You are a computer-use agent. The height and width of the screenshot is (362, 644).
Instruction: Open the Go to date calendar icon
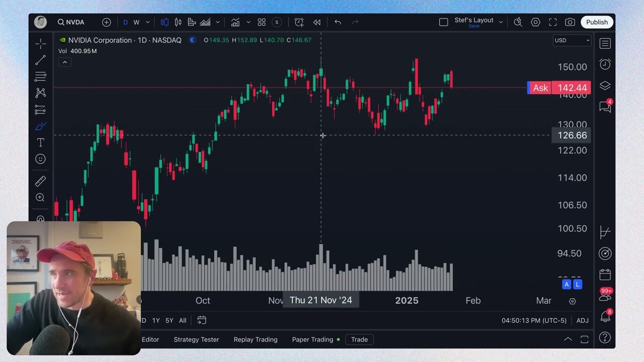[x=202, y=320]
